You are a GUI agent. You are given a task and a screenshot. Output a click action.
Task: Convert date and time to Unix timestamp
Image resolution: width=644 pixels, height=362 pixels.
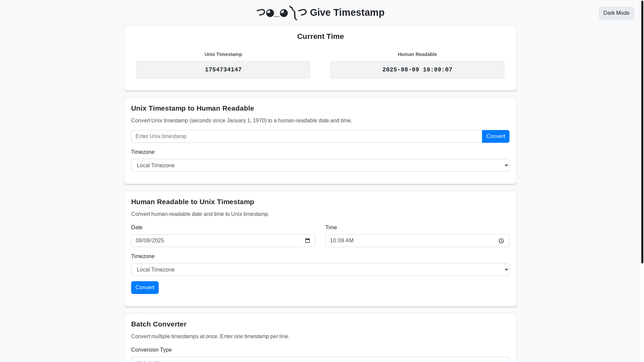click(145, 288)
